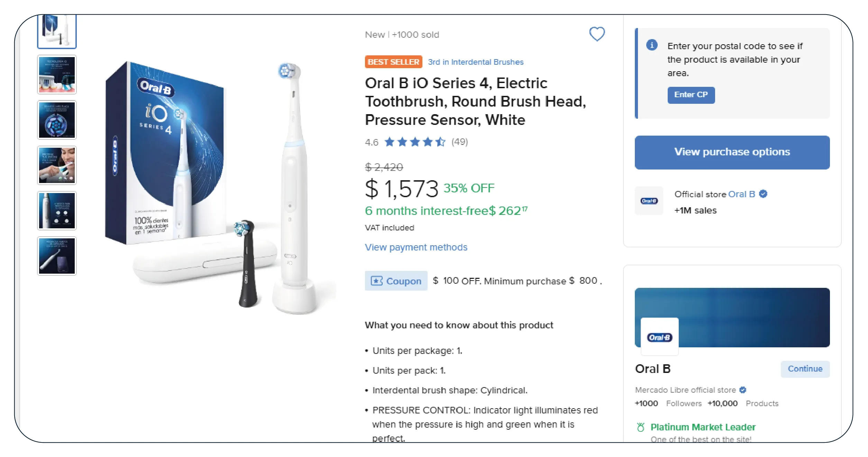This screenshot has width=868, height=457.
Task: Open View payment methods link
Action: (x=416, y=247)
